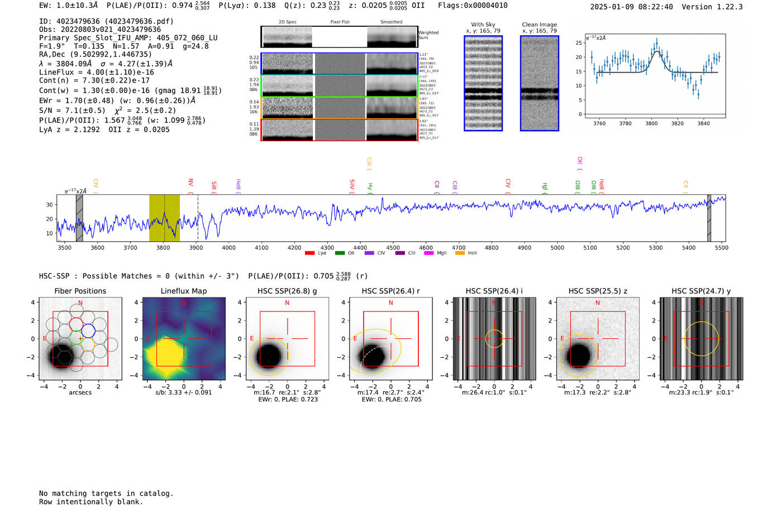The image size is (782, 532).
Task: Click the red HeII line marker
Action: click(602, 186)
